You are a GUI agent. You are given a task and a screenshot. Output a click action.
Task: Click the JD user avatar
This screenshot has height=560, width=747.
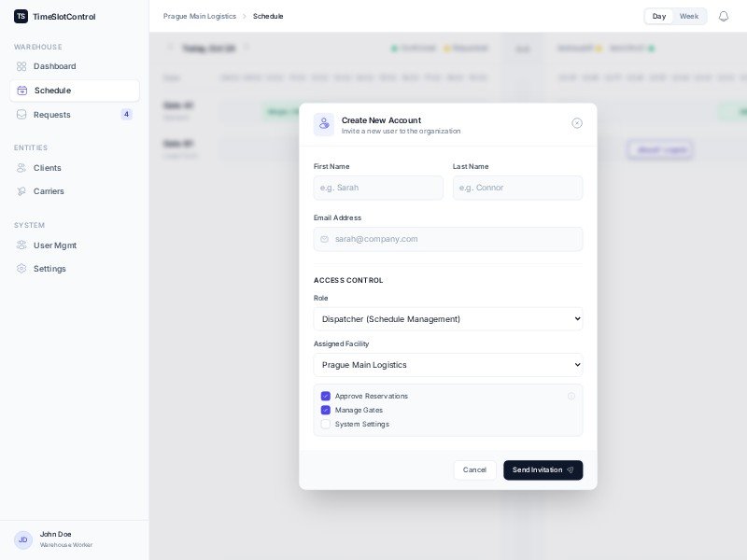coord(23,539)
